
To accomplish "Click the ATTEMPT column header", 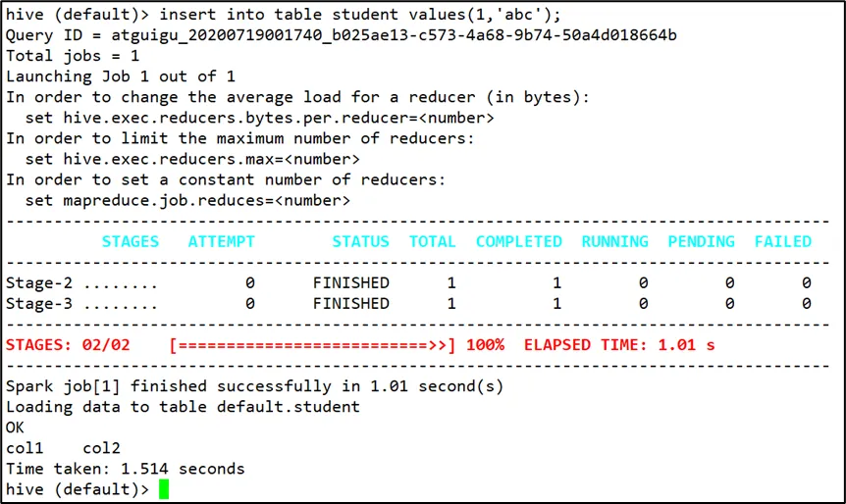I will click(221, 241).
